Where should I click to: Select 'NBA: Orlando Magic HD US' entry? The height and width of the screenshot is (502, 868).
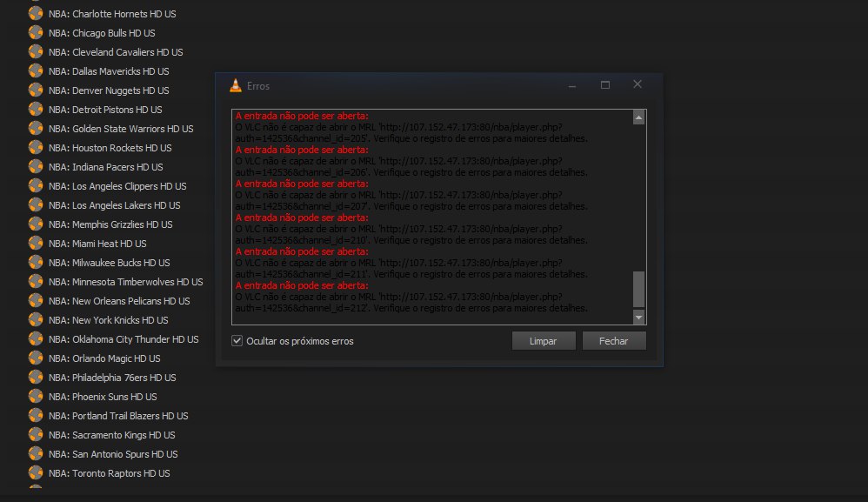click(104, 358)
